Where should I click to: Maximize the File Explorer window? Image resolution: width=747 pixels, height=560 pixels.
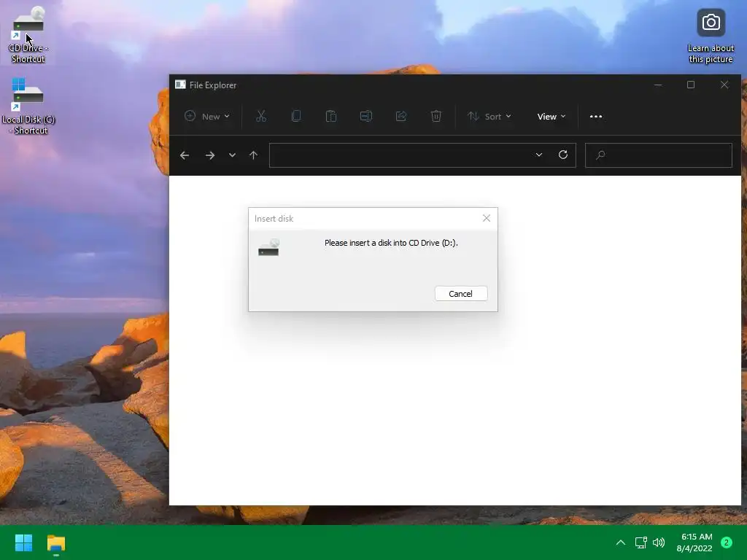[691, 85]
